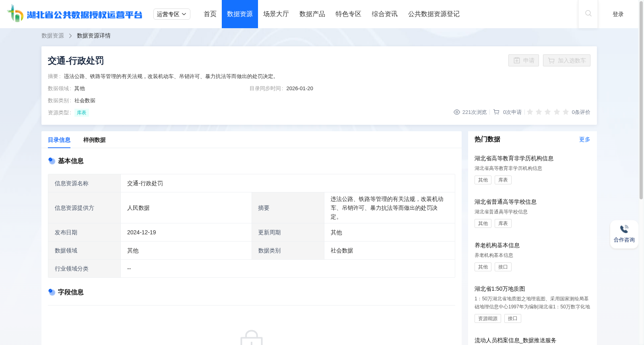Rate with the fourth star
This screenshot has width=644, height=345.
pyautogui.click(x=557, y=112)
